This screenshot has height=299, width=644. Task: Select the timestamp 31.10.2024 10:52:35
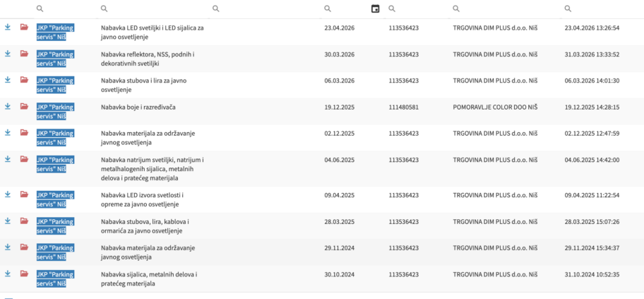pyautogui.click(x=592, y=274)
